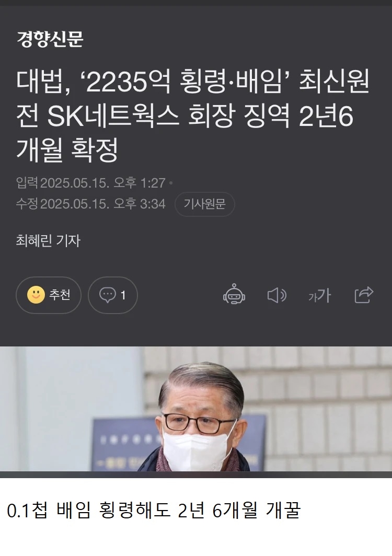Open the 경향신문 publisher logo
The image size is (392, 556).
coord(50,39)
